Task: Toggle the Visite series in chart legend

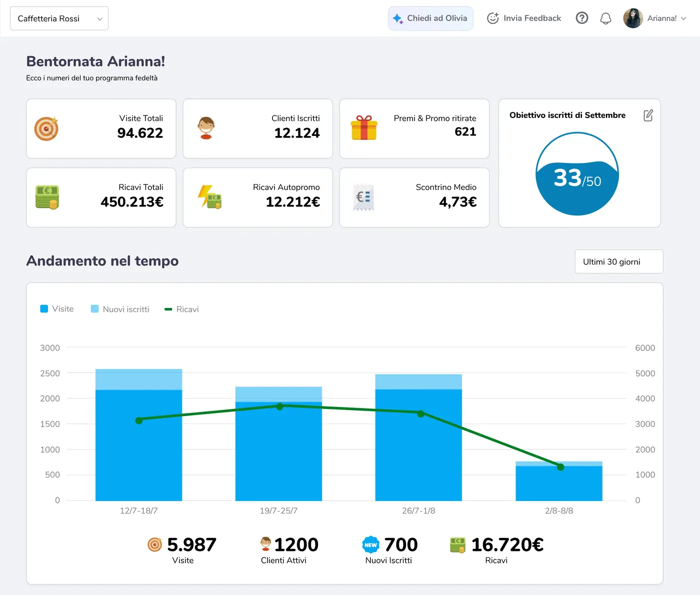Action: [57, 309]
